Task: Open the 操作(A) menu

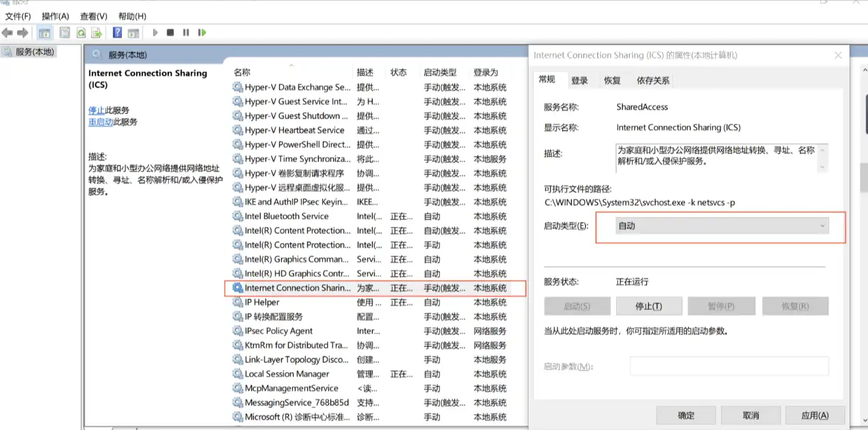Action: [x=55, y=16]
